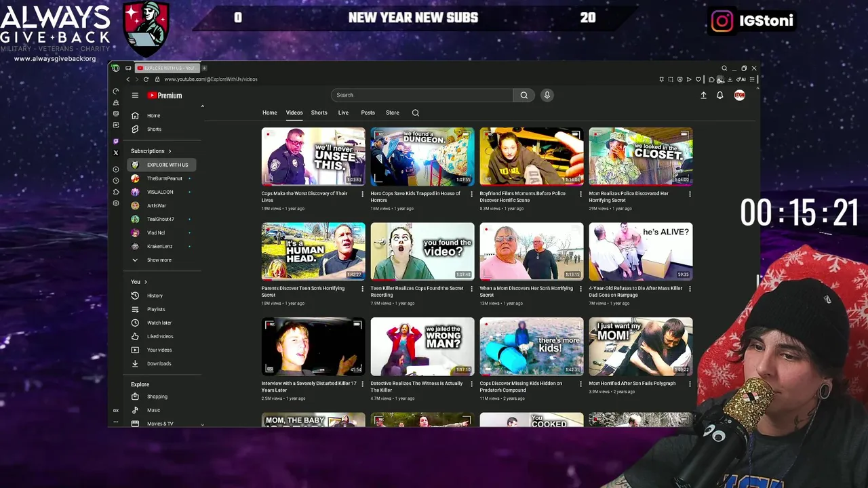Open TheBurntPeanut subscription channel
Screen dimensions: 868x488
161,178
